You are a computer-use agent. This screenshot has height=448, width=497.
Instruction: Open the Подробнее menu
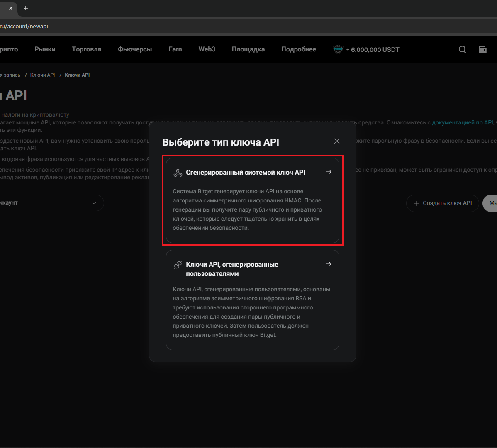299,49
